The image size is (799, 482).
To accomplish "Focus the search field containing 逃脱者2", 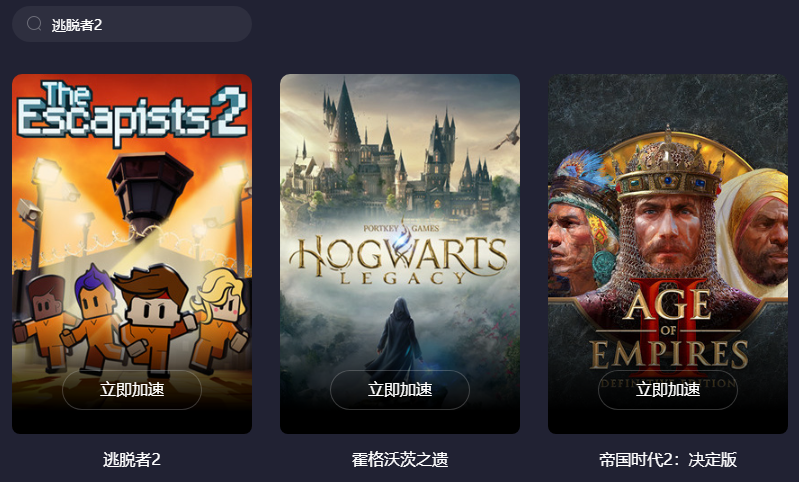I will click(x=132, y=24).
